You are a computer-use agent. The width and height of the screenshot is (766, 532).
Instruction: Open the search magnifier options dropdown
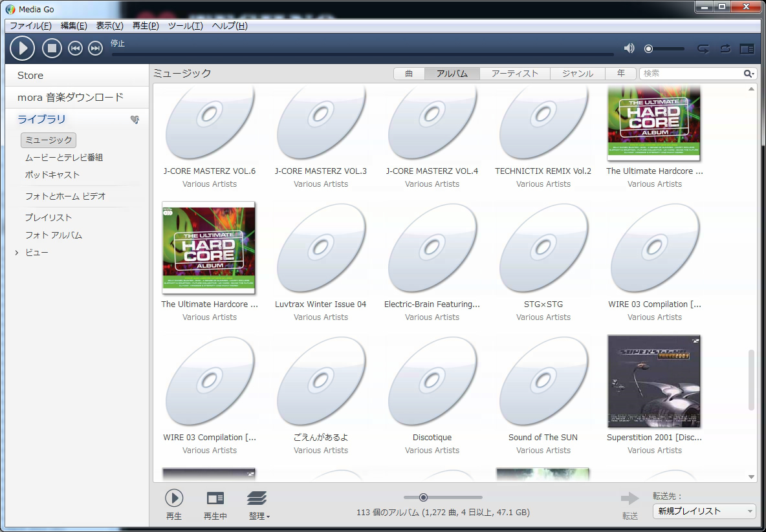pyautogui.click(x=749, y=73)
